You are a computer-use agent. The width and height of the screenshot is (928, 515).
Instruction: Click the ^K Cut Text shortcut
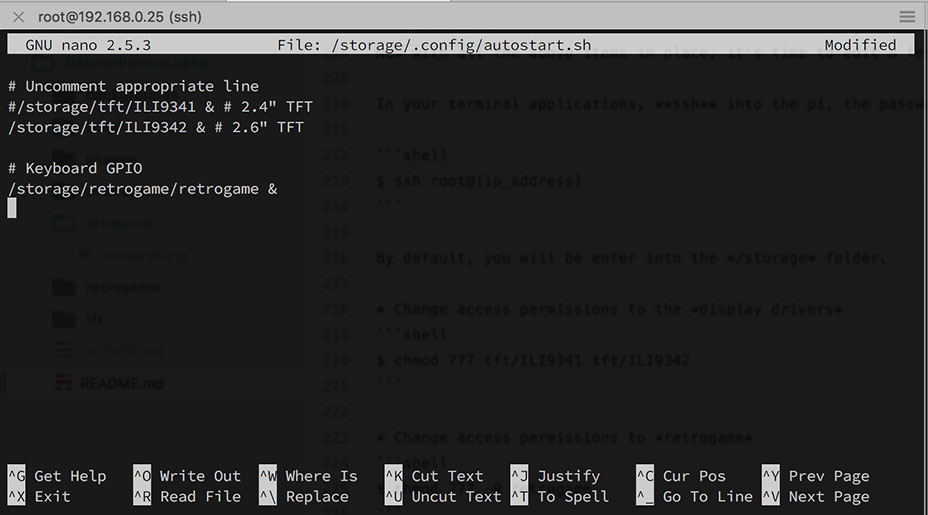[x=434, y=476]
